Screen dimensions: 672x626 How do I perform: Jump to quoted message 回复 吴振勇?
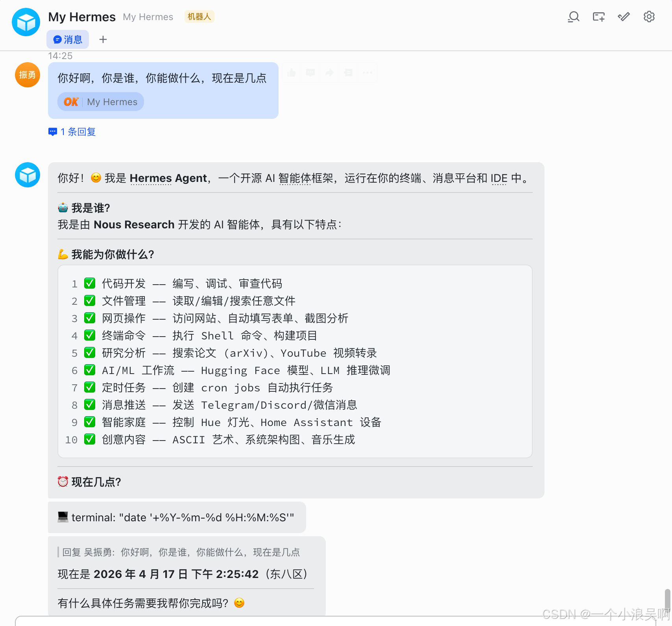[x=181, y=552]
